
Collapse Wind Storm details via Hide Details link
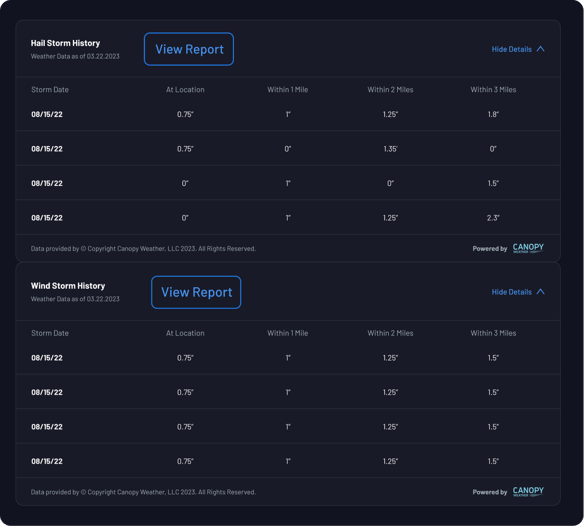click(x=511, y=292)
